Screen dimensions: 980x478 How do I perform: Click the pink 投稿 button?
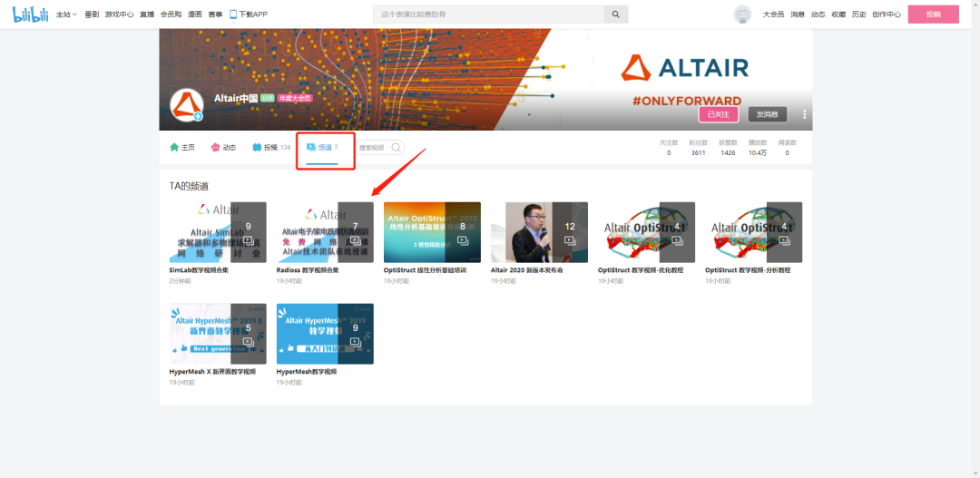933,15
